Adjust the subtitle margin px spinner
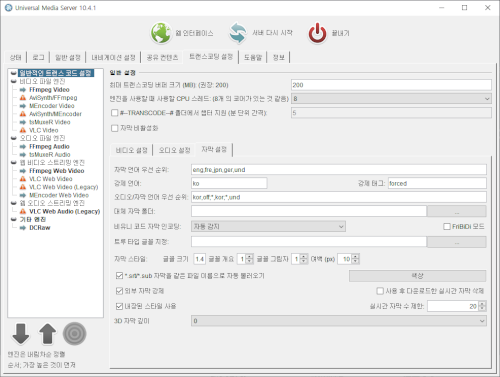Image resolution: width=500 pixels, height=377 pixels. (x=355, y=259)
